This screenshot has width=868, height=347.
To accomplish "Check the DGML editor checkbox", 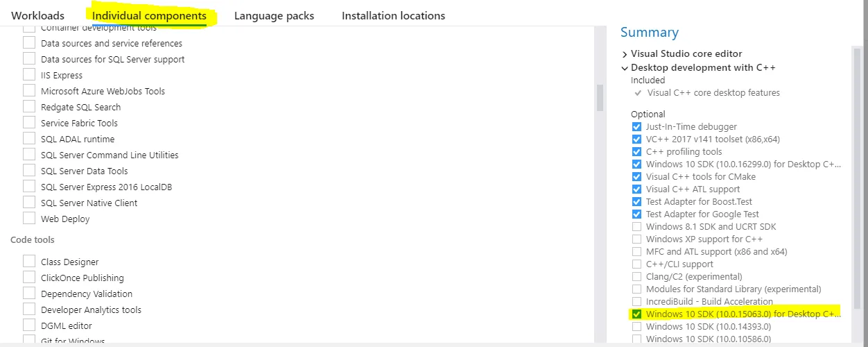I will (x=29, y=325).
